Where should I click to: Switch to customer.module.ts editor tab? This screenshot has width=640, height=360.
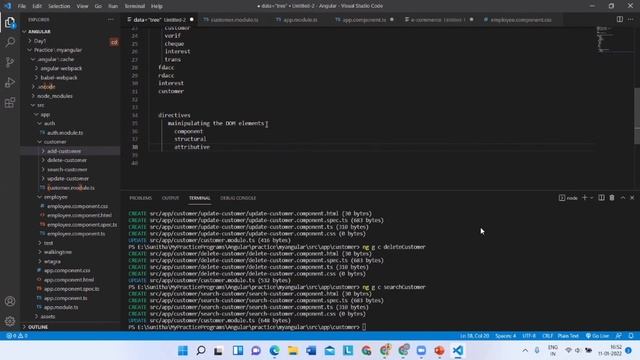234,20
